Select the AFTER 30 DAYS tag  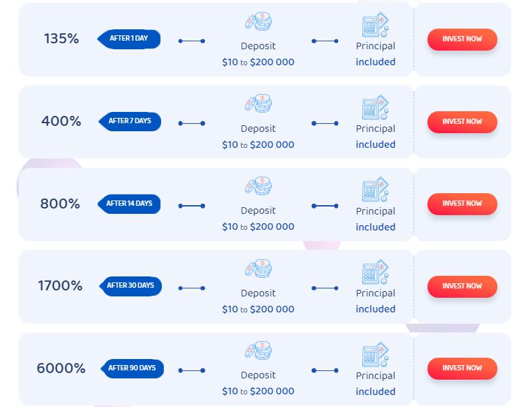coord(131,286)
